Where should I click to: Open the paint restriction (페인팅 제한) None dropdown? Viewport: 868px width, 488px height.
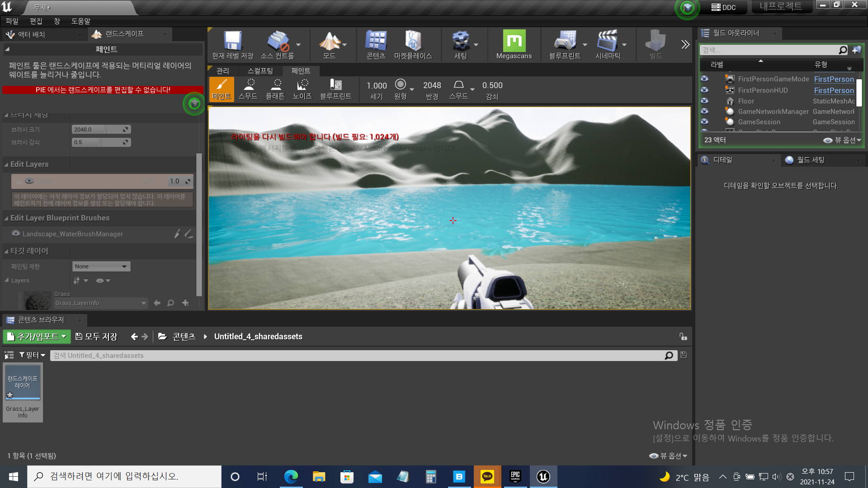[x=101, y=267]
